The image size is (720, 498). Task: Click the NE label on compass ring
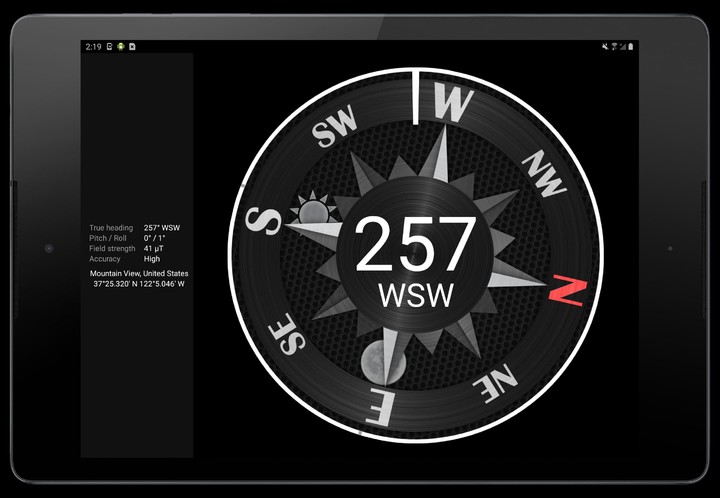[x=495, y=383]
